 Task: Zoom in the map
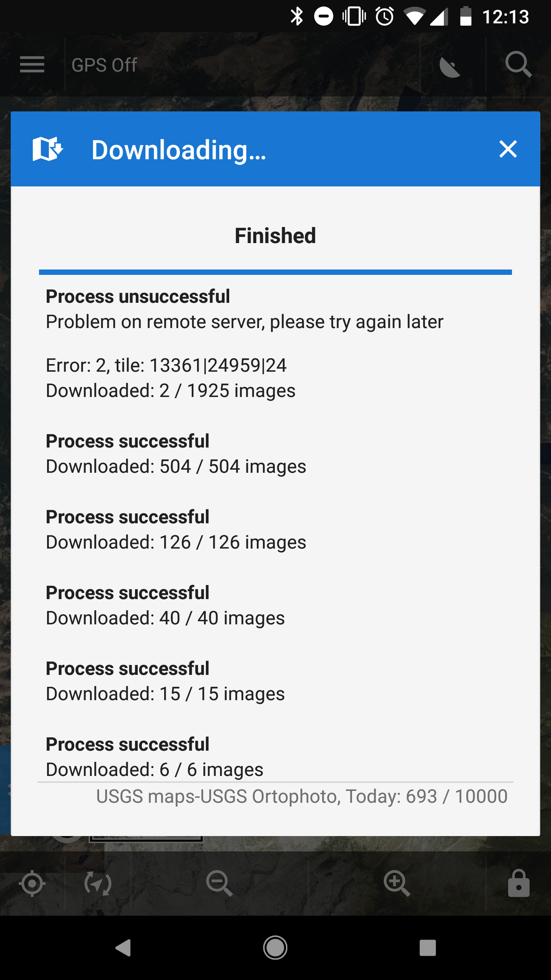pos(397,884)
